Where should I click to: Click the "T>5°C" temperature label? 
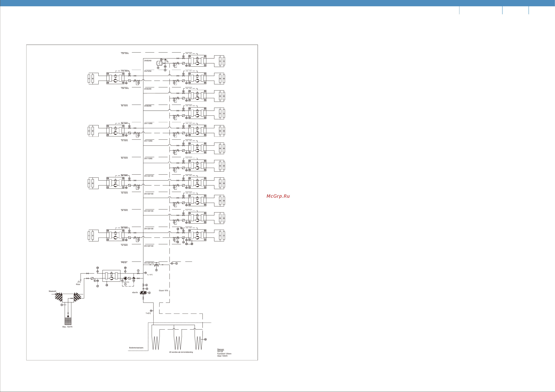point(148,313)
